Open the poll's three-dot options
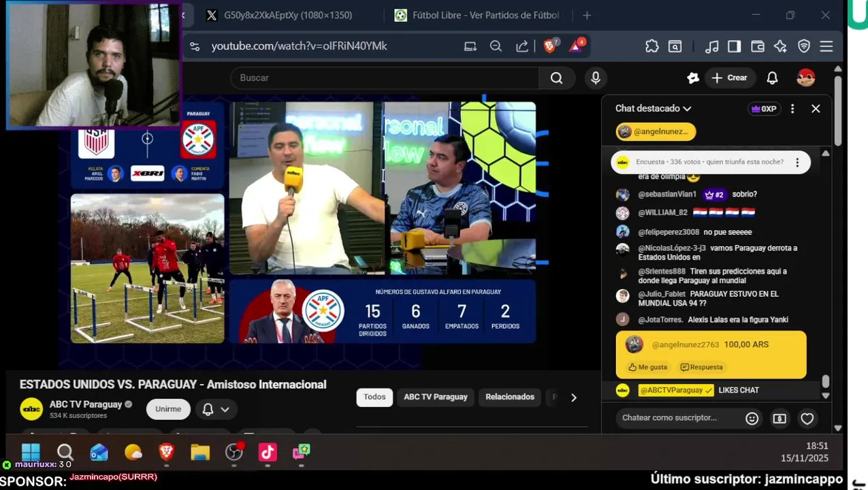This screenshot has width=868, height=490. pyautogui.click(x=798, y=162)
